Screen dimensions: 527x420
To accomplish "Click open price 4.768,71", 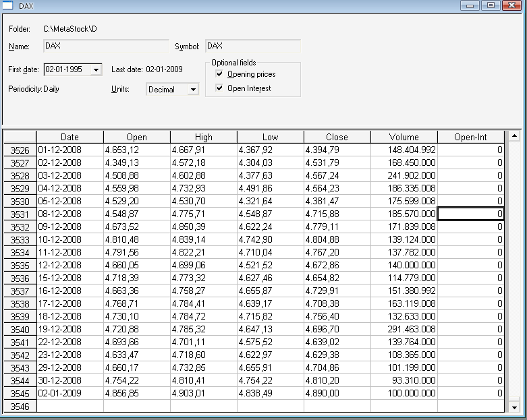I will (137, 303).
